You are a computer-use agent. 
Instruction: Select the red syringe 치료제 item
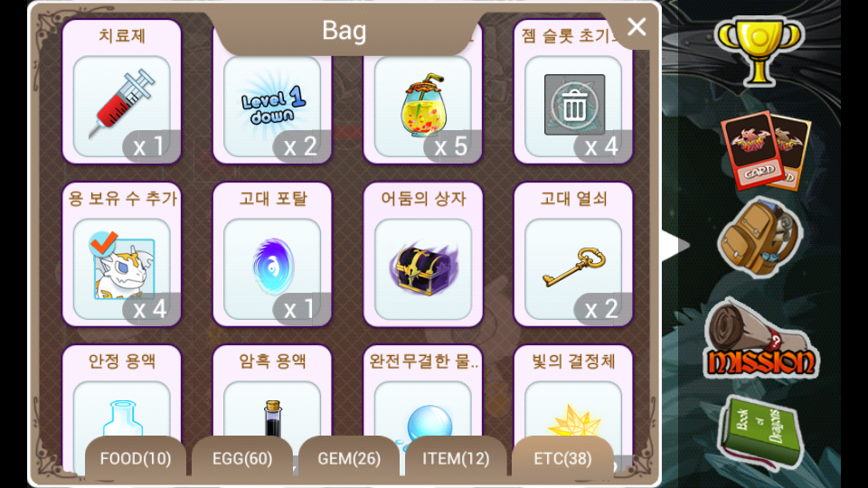122,92
